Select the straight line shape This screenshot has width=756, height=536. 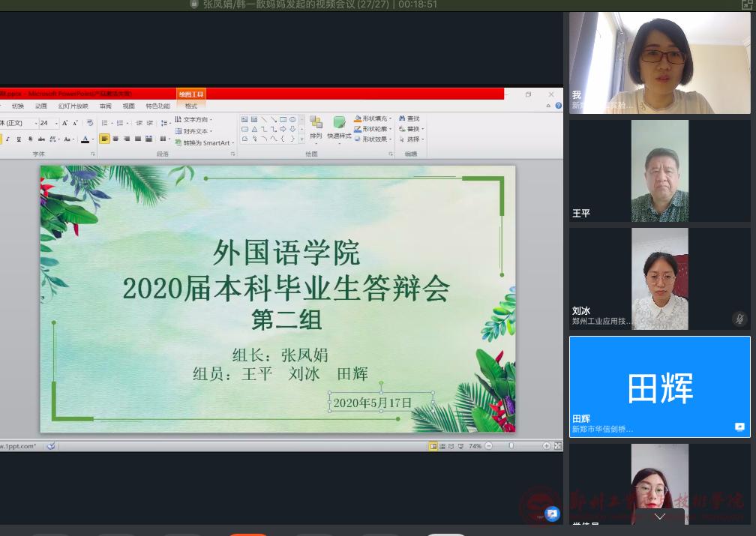(x=264, y=119)
